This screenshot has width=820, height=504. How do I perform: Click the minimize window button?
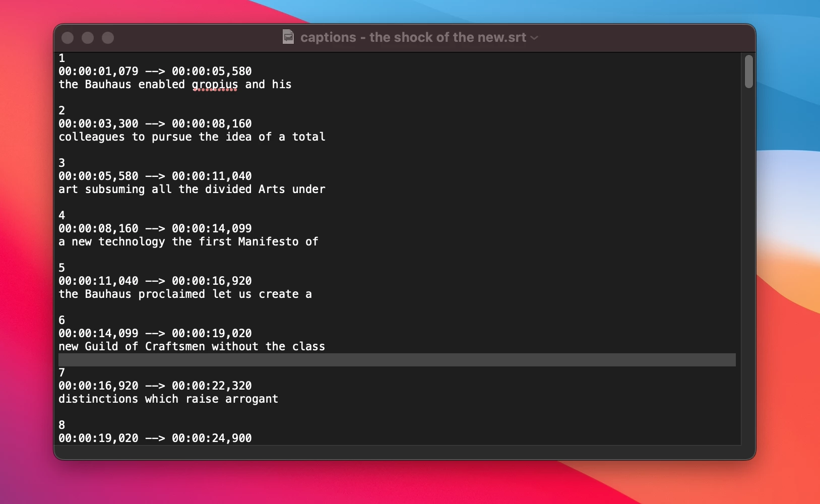pos(88,38)
